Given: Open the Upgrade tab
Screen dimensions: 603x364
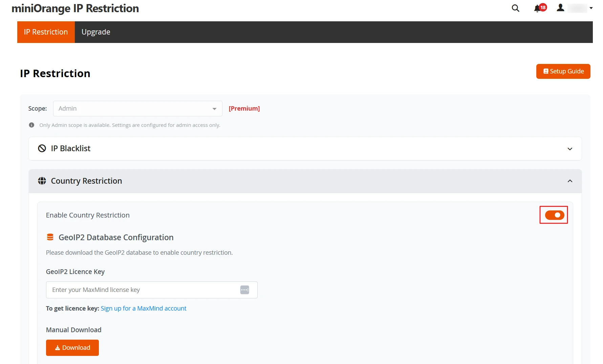Looking at the screenshot, I should coord(96,32).
